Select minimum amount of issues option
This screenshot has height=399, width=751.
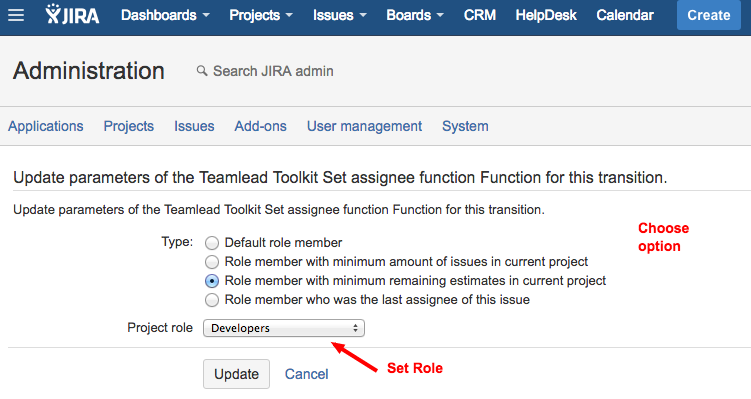tap(212, 262)
